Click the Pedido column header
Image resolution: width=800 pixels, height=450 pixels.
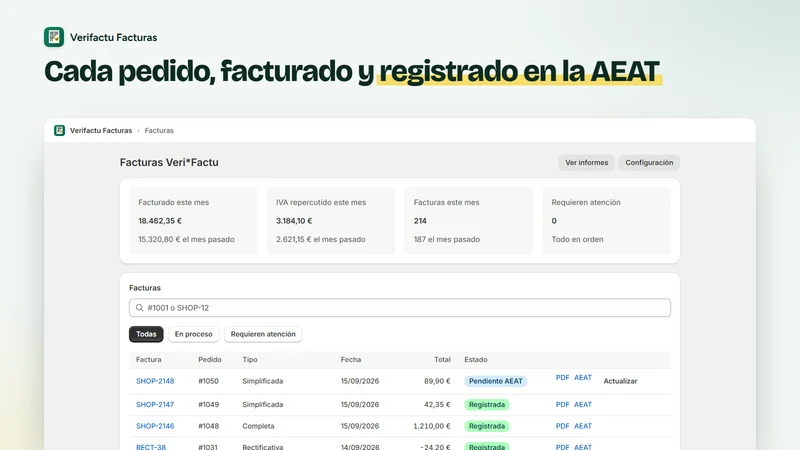pyautogui.click(x=210, y=360)
